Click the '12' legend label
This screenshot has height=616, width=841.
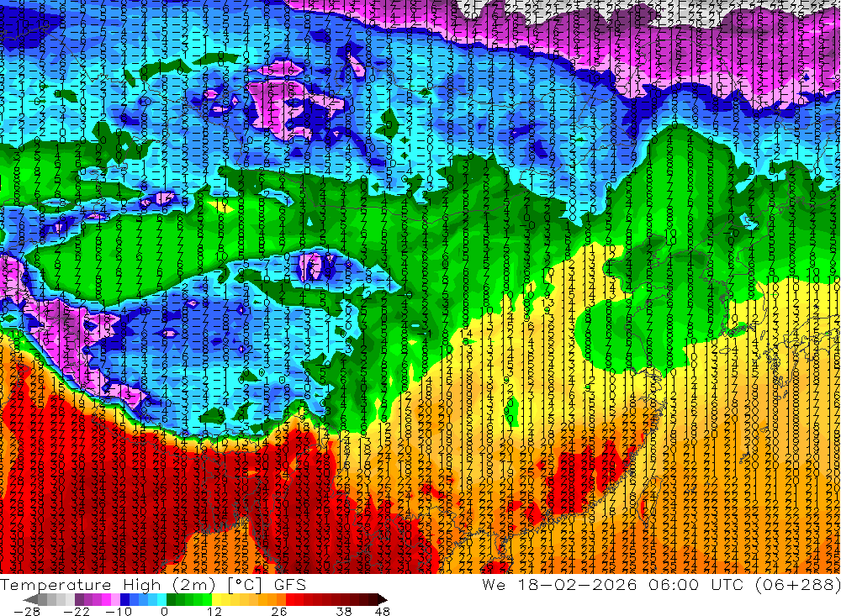point(214,611)
